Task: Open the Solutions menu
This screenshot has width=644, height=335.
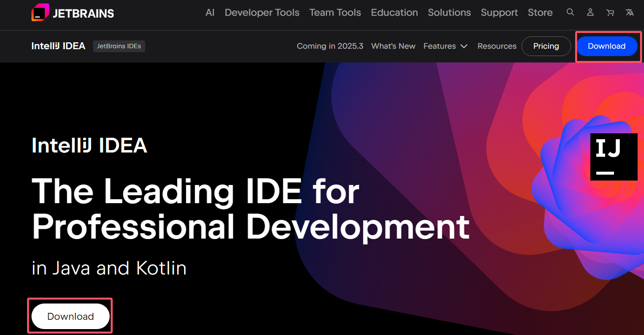Action: [449, 12]
